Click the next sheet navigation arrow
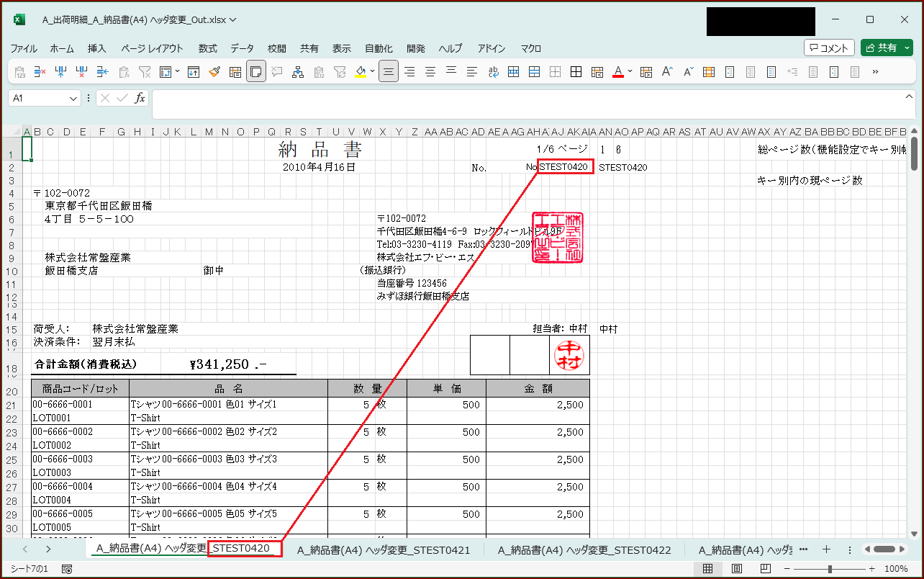 pos(47,549)
